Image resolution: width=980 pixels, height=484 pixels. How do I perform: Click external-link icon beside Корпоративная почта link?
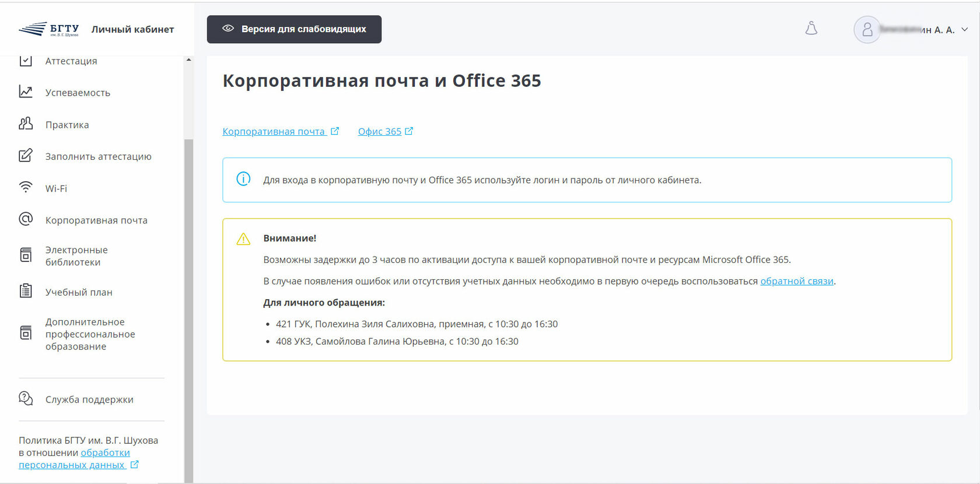click(335, 131)
